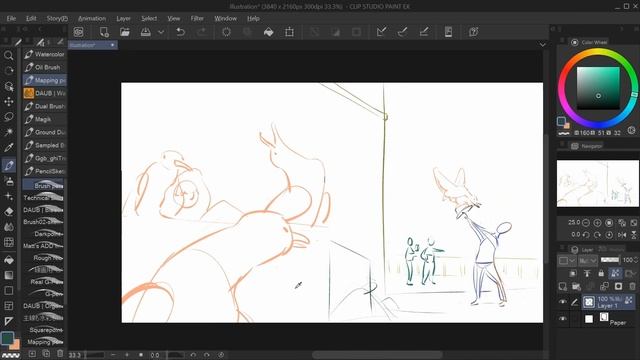
Task: Toggle snap to special ruler icon
Action: pos(402,32)
